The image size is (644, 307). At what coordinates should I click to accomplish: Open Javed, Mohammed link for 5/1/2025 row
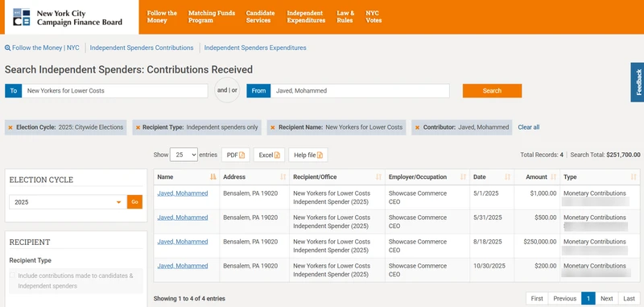coord(183,193)
